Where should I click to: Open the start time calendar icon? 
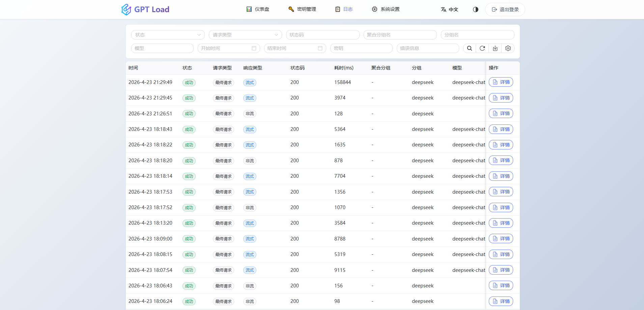click(x=254, y=48)
